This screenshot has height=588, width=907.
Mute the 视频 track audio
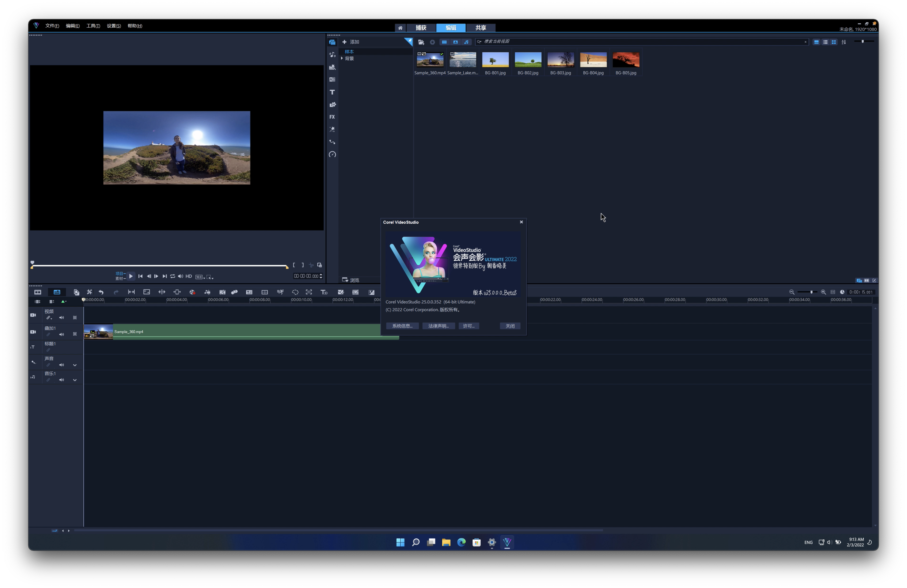coord(61,318)
